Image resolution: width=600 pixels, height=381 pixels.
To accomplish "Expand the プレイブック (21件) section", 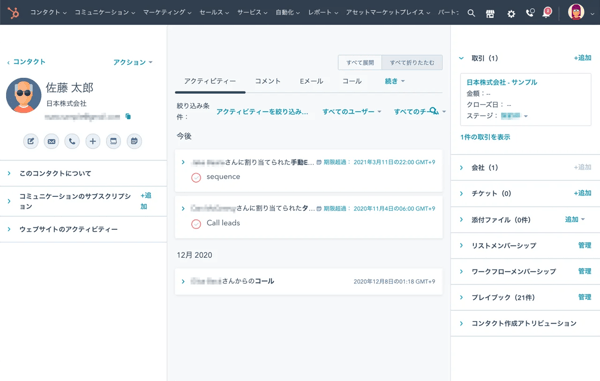I will tap(461, 298).
